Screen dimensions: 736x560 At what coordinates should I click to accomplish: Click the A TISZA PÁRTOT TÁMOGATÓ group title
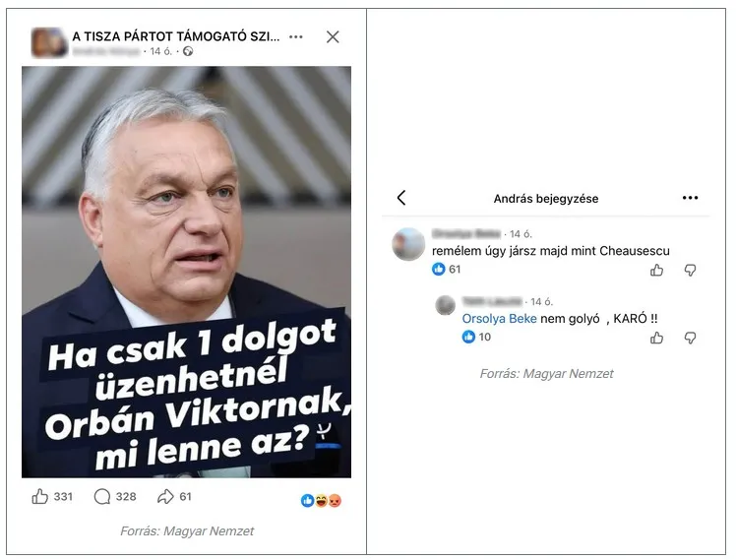coord(175,36)
